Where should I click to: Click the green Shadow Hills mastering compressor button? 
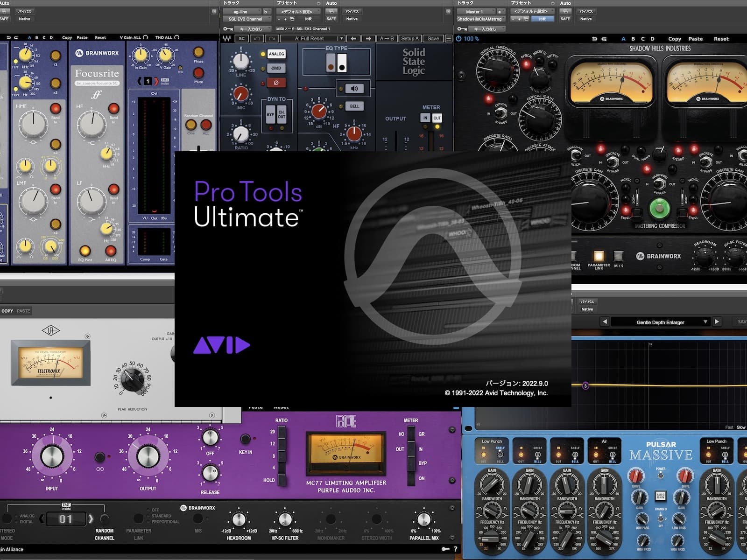(x=660, y=209)
